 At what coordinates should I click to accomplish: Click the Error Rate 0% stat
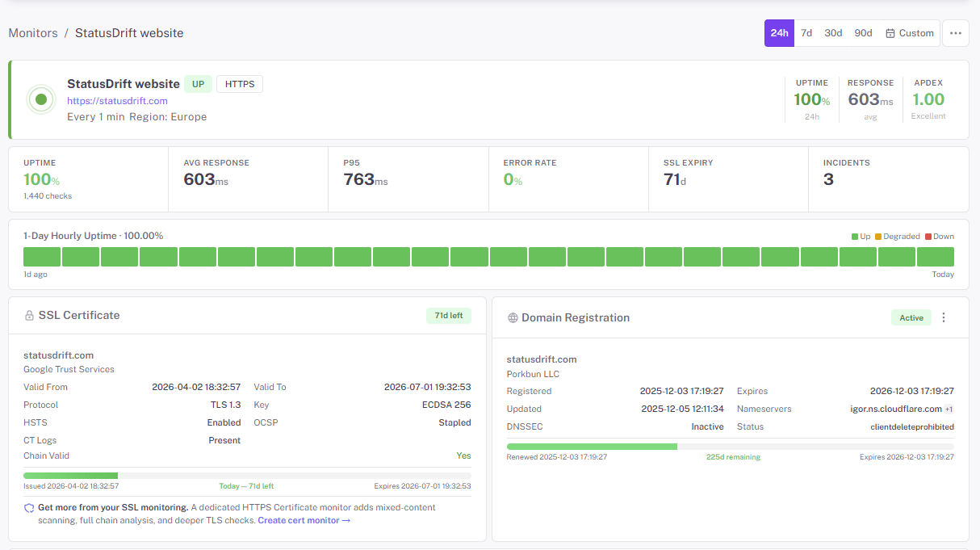pyautogui.click(x=513, y=179)
